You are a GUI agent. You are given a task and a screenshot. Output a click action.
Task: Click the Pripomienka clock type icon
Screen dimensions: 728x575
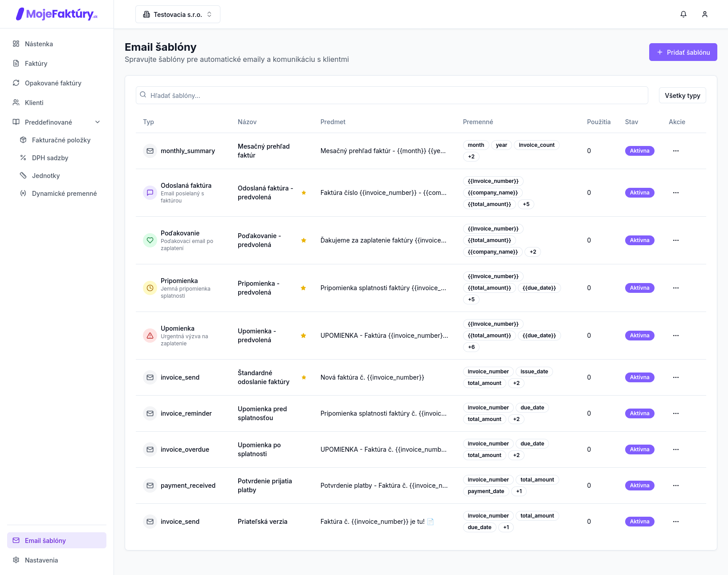coord(150,288)
